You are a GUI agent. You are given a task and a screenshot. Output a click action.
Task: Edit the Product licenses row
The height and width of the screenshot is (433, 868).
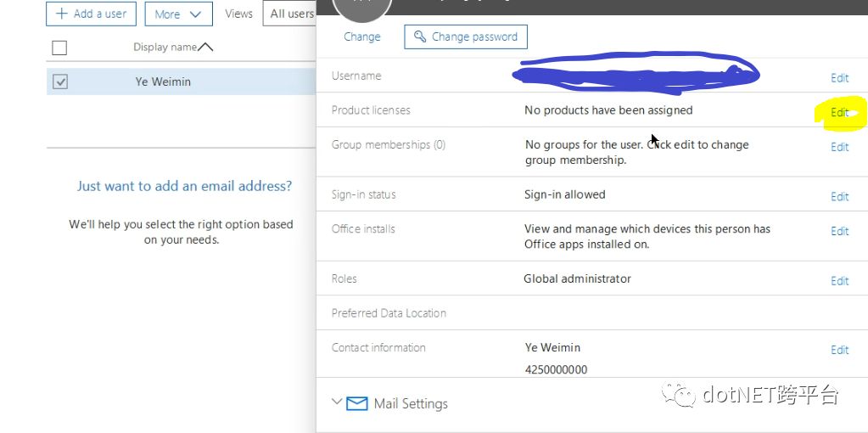(839, 112)
